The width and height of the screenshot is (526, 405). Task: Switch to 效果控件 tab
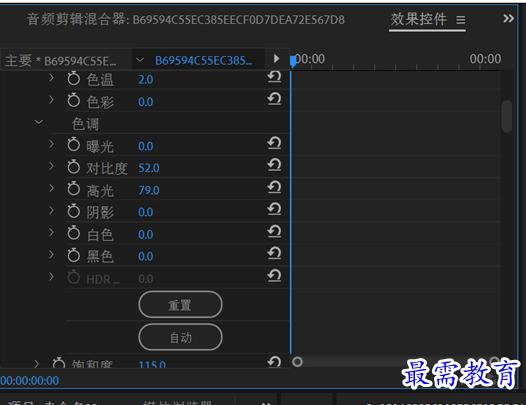point(418,19)
